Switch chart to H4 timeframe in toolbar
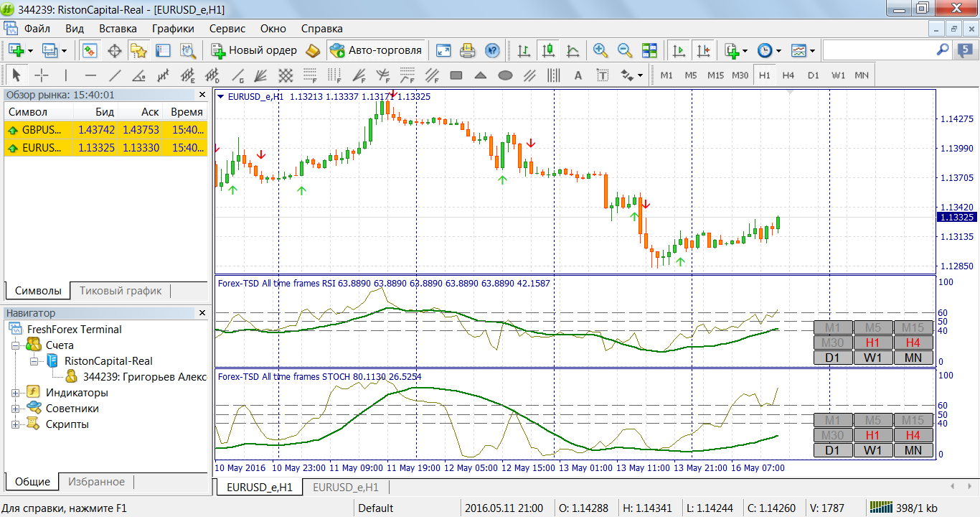980x517 pixels. (x=788, y=75)
